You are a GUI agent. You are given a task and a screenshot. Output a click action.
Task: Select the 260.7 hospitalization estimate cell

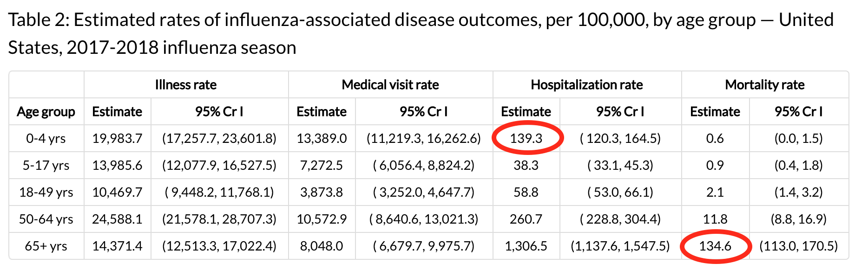pyautogui.click(x=526, y=219)
